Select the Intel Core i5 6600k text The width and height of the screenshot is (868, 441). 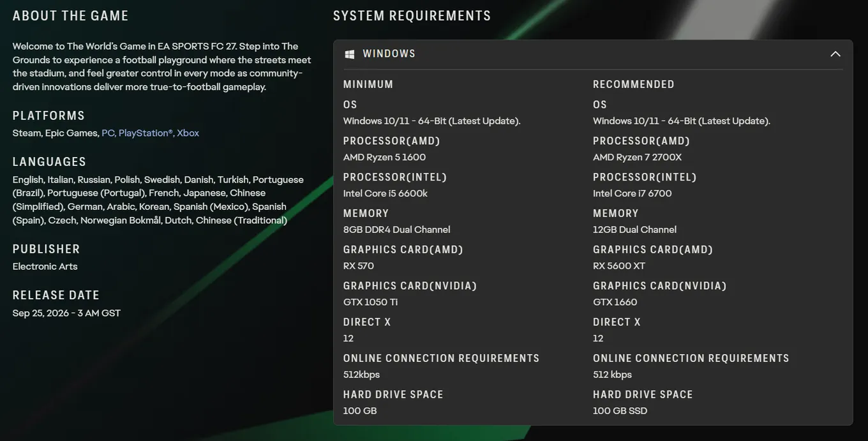[x=385, y=193]
